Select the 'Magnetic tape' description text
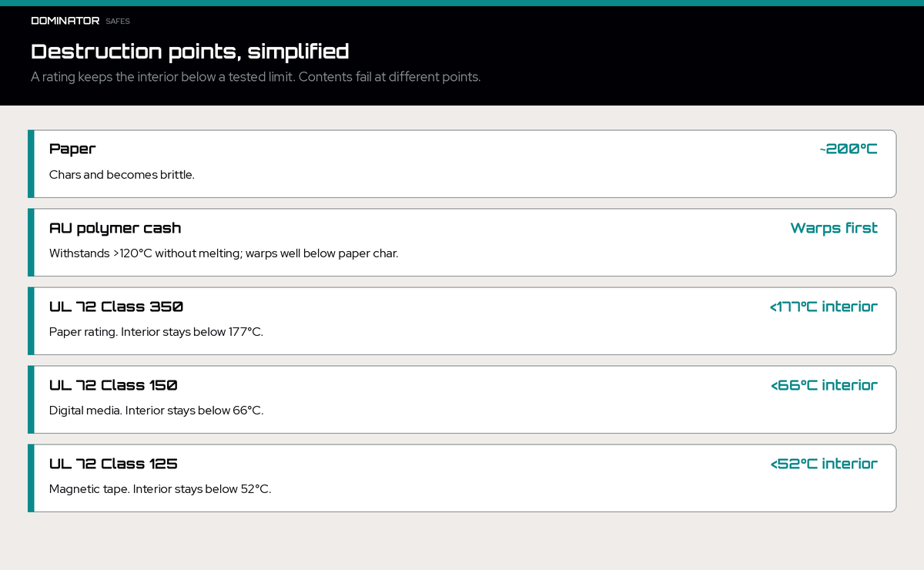 (x=160, y=489)
